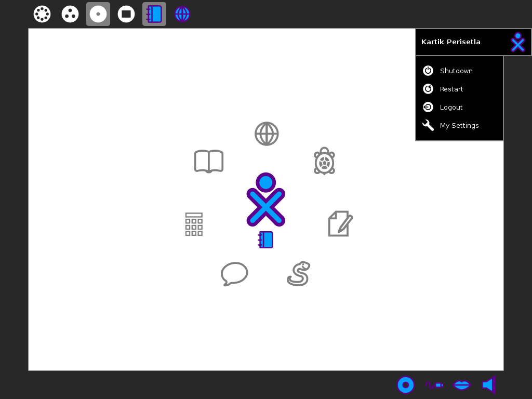
Task: Open Browse from the top toolbar globe
Action: pos(182,14)
